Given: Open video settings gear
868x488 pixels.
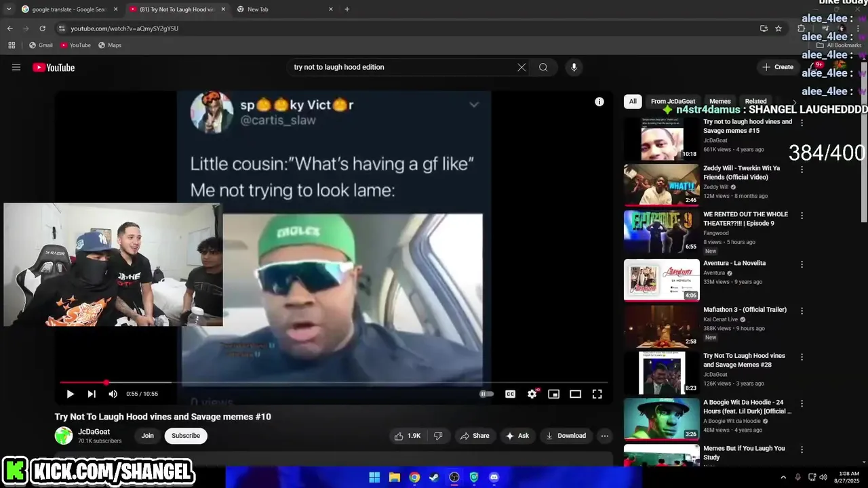Looking at the screenshot, I should (532, 394).
